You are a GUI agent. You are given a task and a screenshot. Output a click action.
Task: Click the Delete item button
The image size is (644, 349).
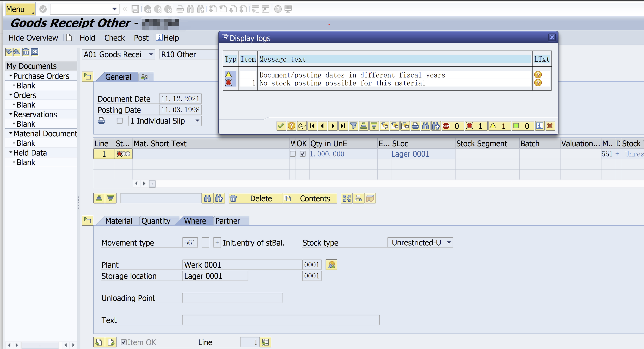pos(256,198)
